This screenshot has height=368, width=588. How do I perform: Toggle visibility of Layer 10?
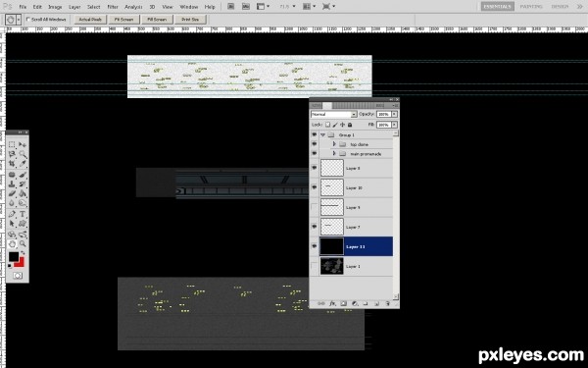pos(315,187)
